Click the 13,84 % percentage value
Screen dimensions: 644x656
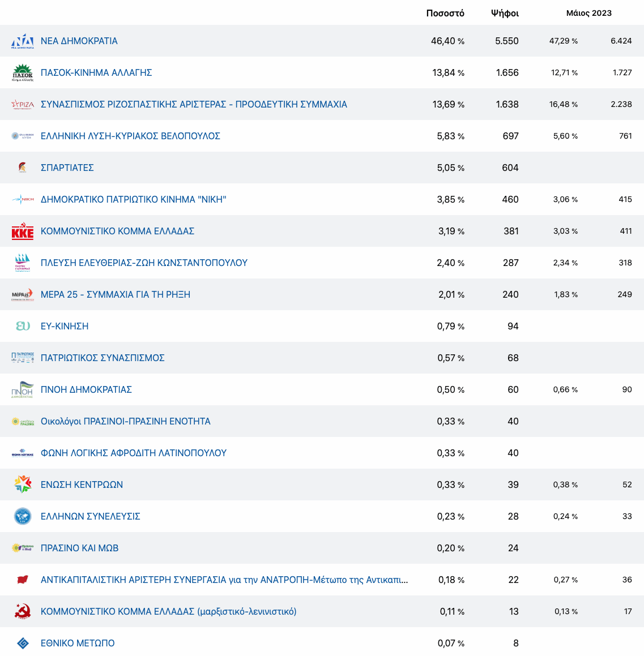point(449,73)
